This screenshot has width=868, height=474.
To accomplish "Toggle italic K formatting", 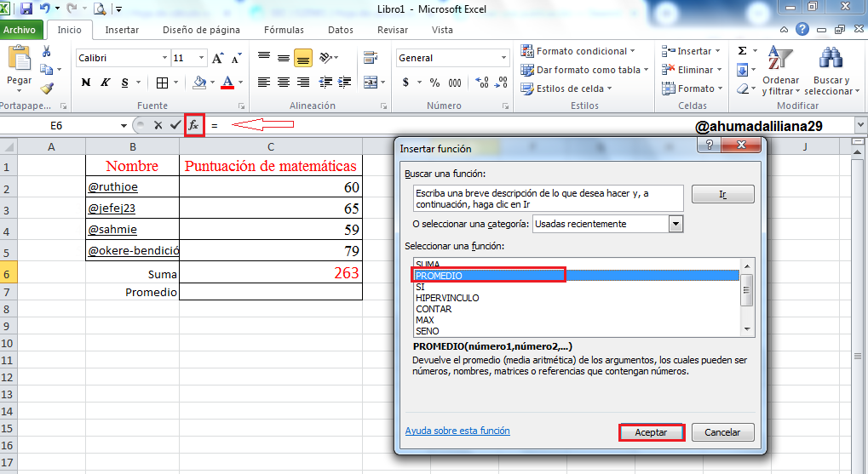I will coord(105,83).
